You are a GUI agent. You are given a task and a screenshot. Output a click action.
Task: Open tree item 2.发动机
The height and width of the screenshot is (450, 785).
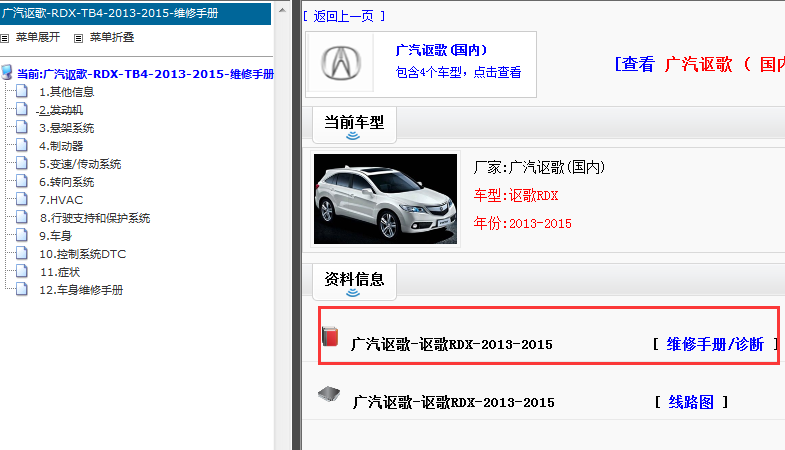[61, 110]
